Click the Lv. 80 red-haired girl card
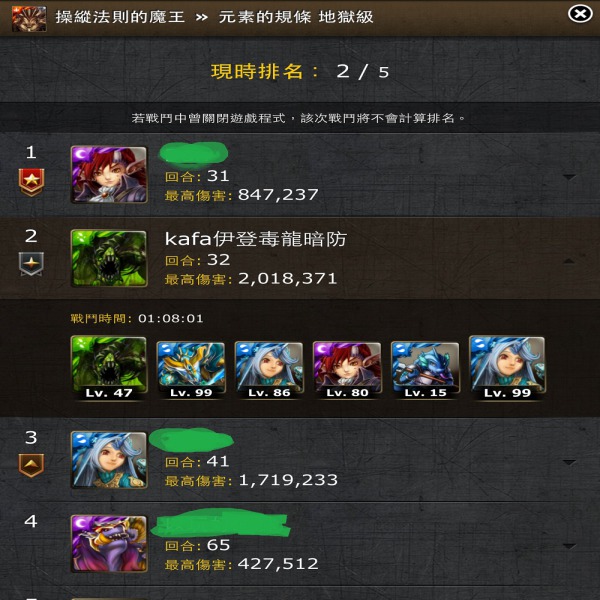 click(347, 370)
